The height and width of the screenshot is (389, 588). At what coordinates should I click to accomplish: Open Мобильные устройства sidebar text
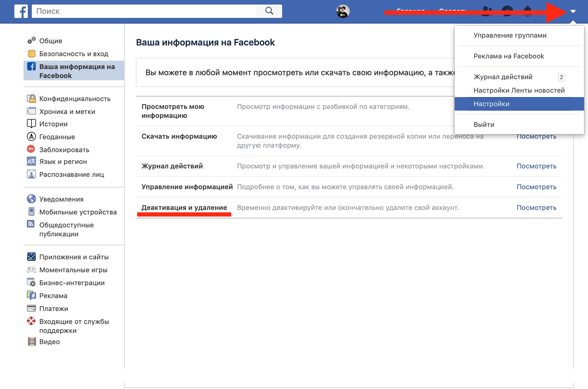78,212
